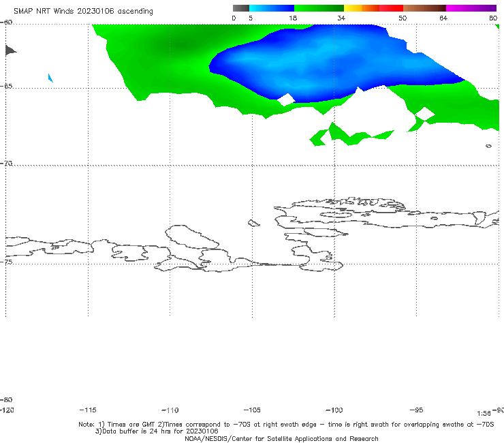
Task: Click the "Note: 1) Times are GMT" text line
Action: (286, 425)
